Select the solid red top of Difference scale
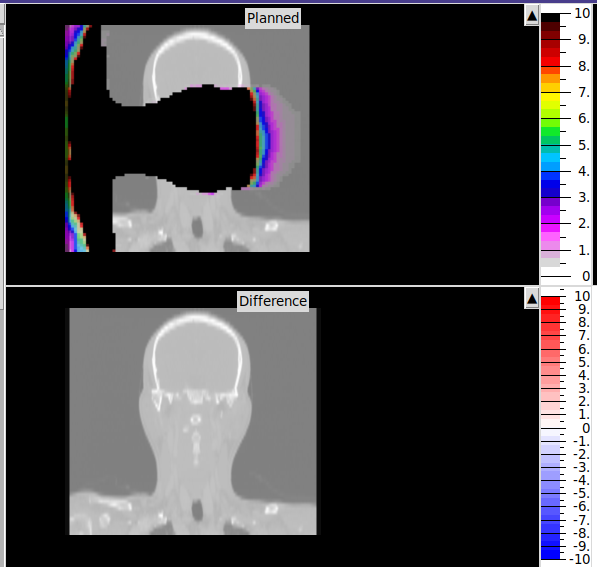 coord(550,303)
